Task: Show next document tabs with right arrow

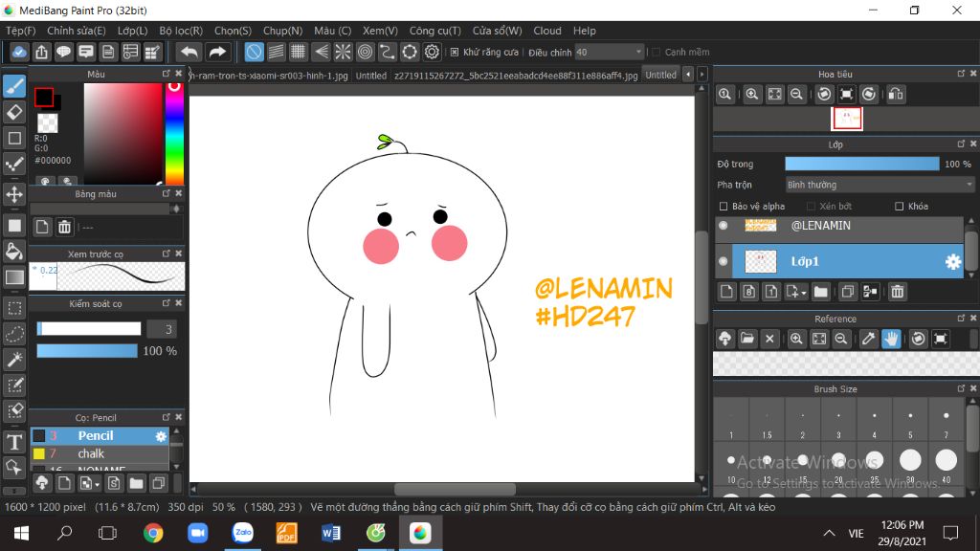Action: 702,75
